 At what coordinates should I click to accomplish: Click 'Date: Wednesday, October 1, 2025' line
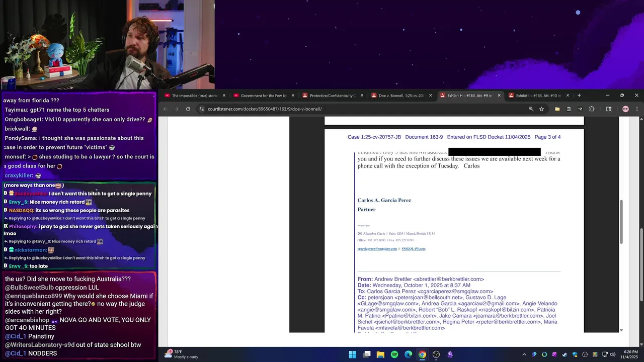(x=414, y=285)
